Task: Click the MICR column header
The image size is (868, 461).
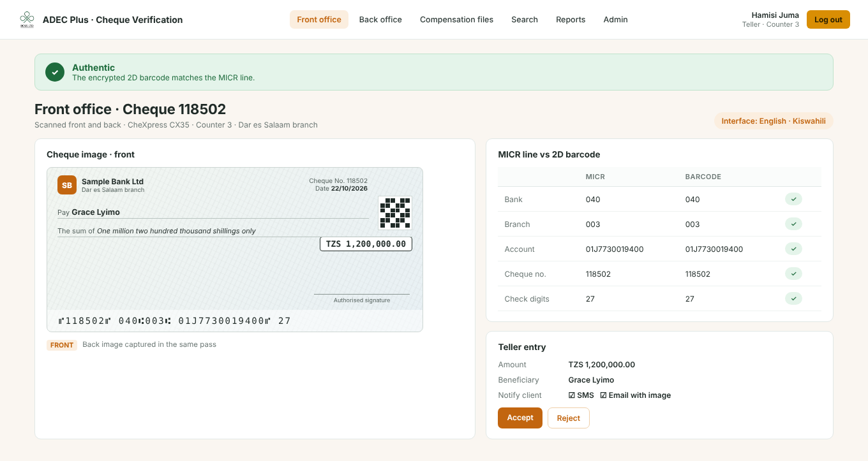Action: (595, 177)
